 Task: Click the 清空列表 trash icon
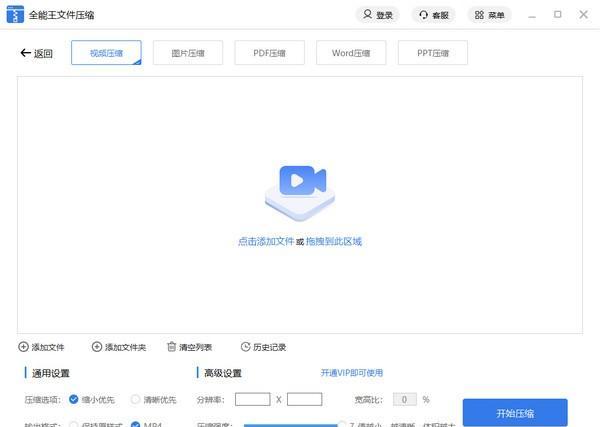tap(172, 347)
